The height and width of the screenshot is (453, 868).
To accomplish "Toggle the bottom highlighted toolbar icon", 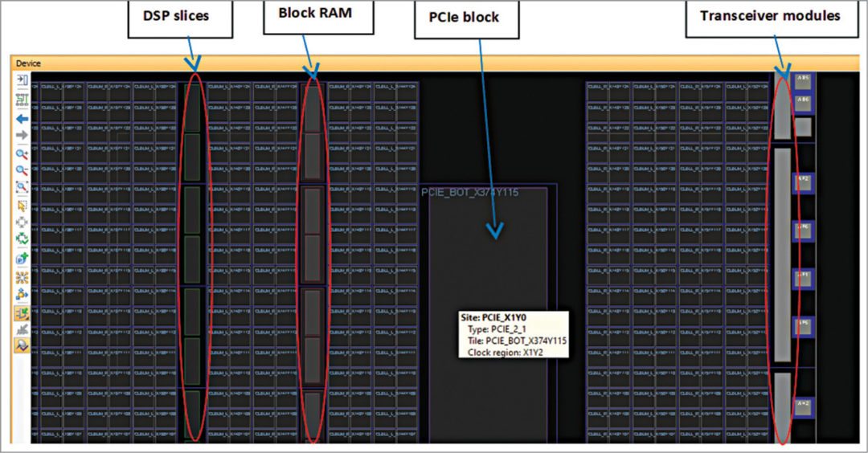I will pos(22,345).
